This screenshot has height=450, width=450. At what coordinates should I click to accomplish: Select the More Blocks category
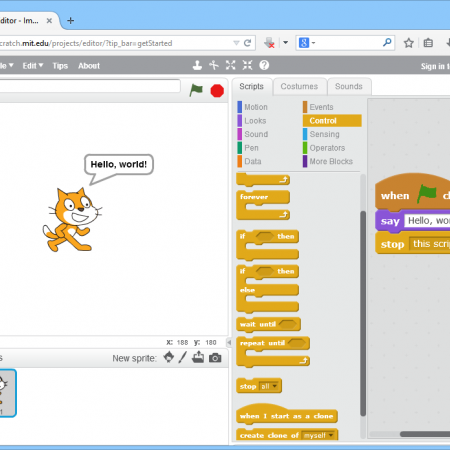coord(331,161)
